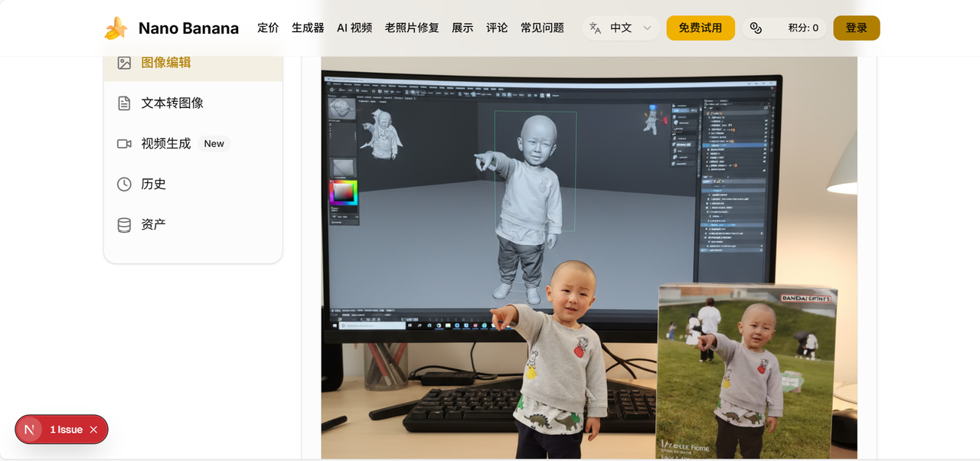Go to 生成器 in the navigation bar
Viewport: 980px width, 461px height.
(308, 28)
